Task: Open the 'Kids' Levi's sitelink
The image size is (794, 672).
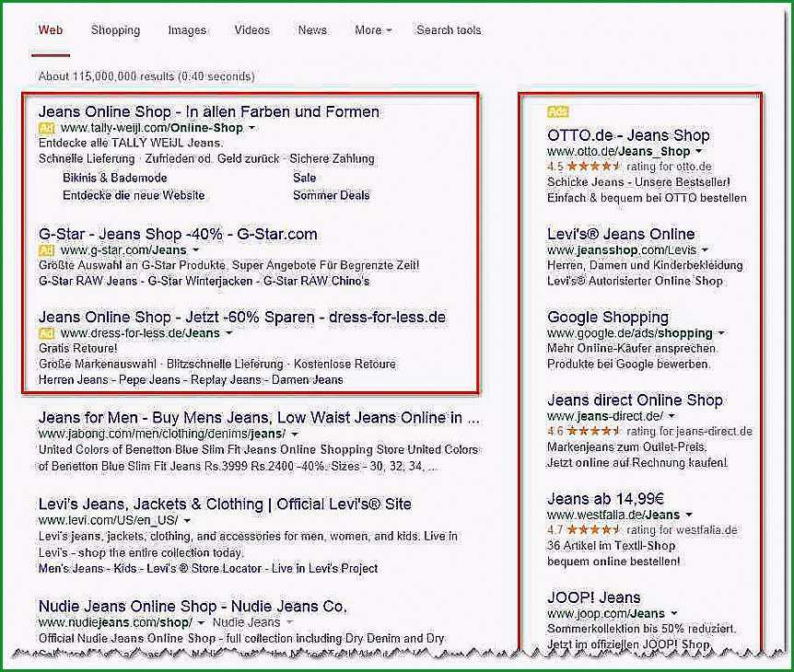Action: click(x=125, y=569)
